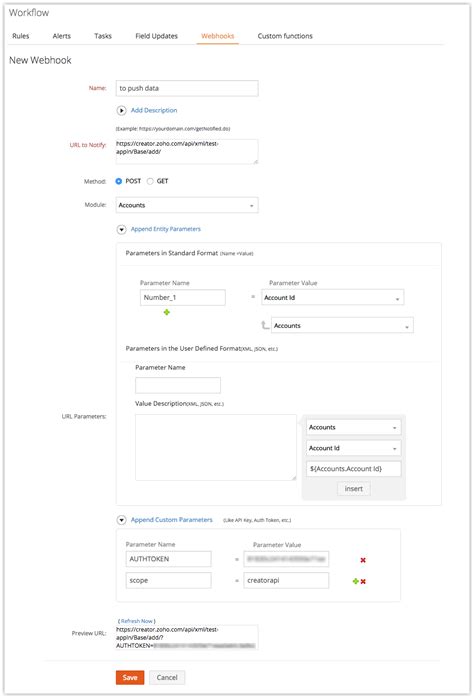Open the Rules tab
This screenshot has height=698, width=474.
pos(20,36)
